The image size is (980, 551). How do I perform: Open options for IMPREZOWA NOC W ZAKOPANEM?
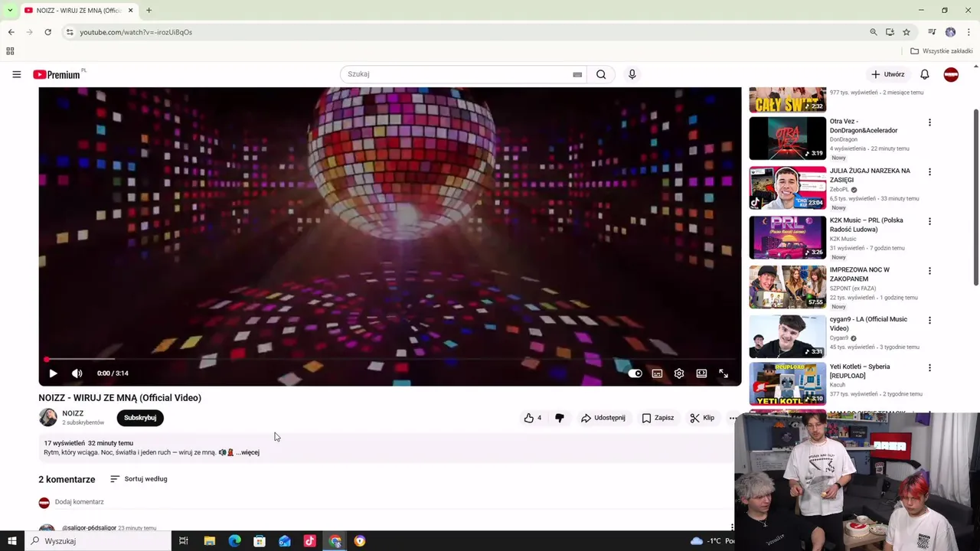click(x=929, y=271)
